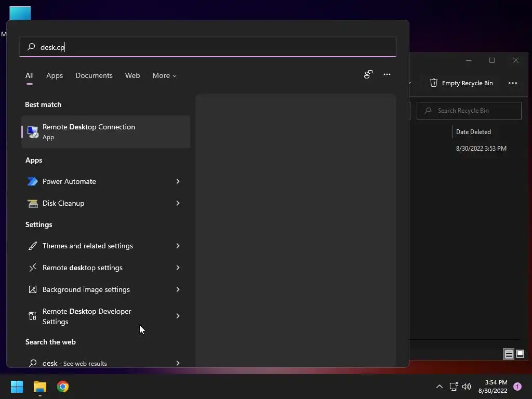
Task: Expand the desk web results chevron
Action: pyautogui.click(x=178, y=363)
